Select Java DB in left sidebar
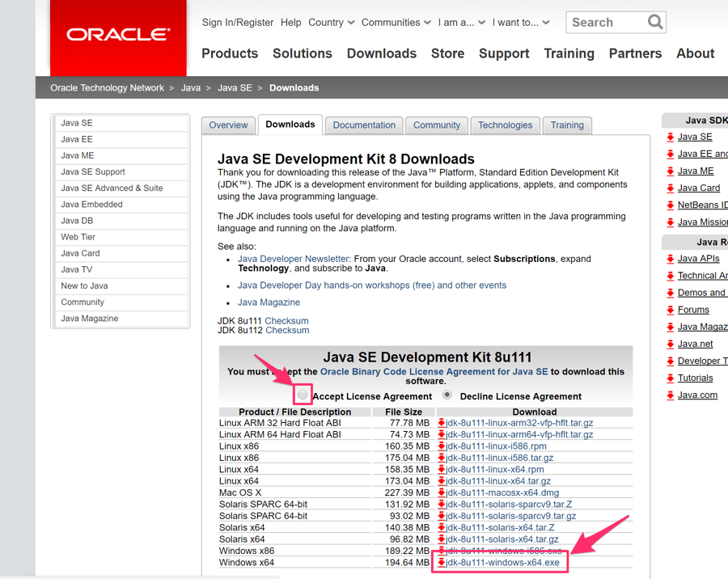The width and height of the screenshot is (728, 579). pos(121,221)
